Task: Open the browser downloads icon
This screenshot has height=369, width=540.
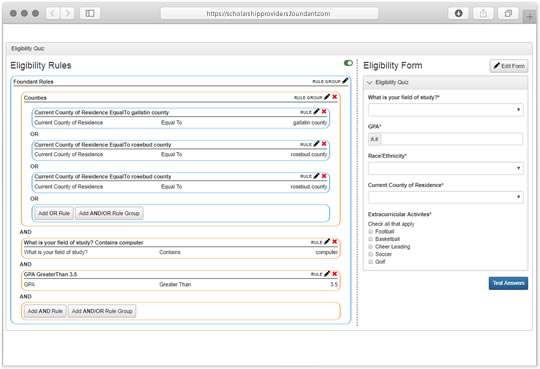Action: click(x=458, y=13)
